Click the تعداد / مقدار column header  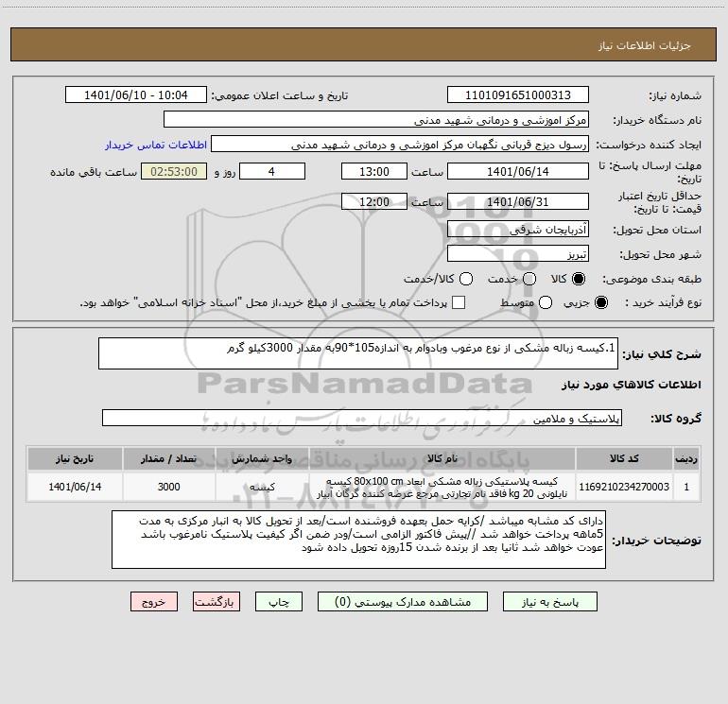(169, 458)
